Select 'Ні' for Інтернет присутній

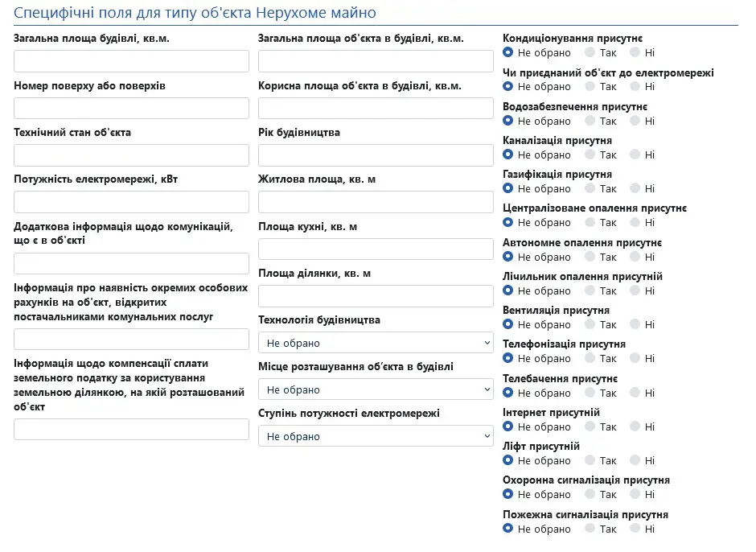point(635,426)
